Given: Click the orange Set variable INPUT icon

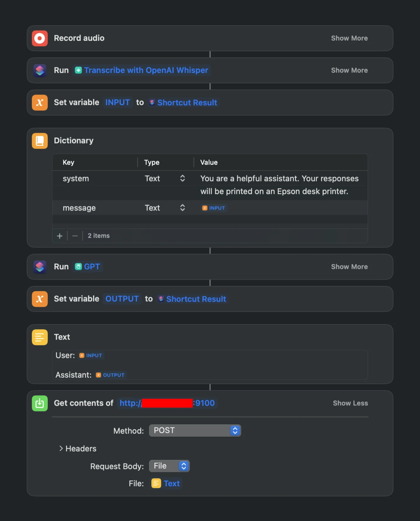Looking at the screenshot, I should [39, 102].
